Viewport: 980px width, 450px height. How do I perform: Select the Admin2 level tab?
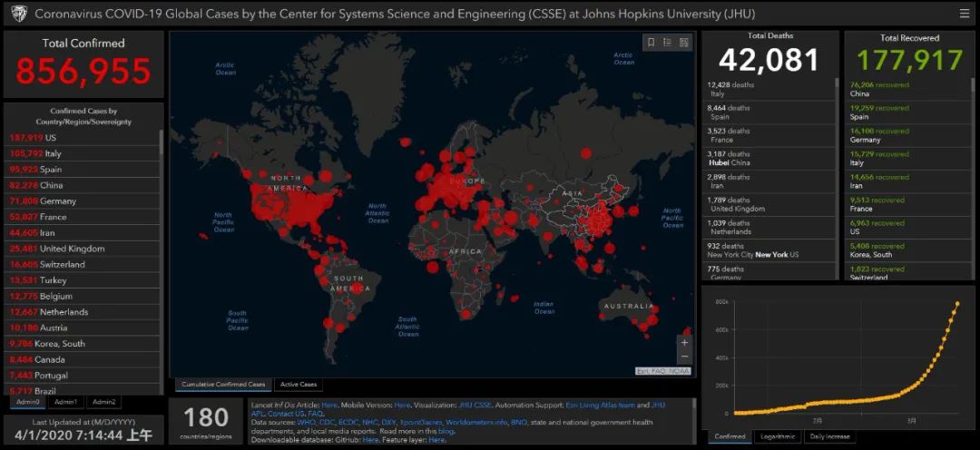coord(103,402)
